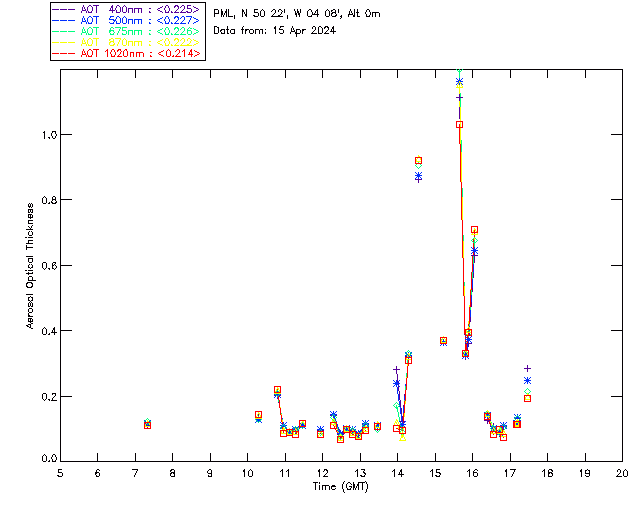Click the red square marker at 17.5 GMT
Viewport: 640px width, 512px height.
527,398
